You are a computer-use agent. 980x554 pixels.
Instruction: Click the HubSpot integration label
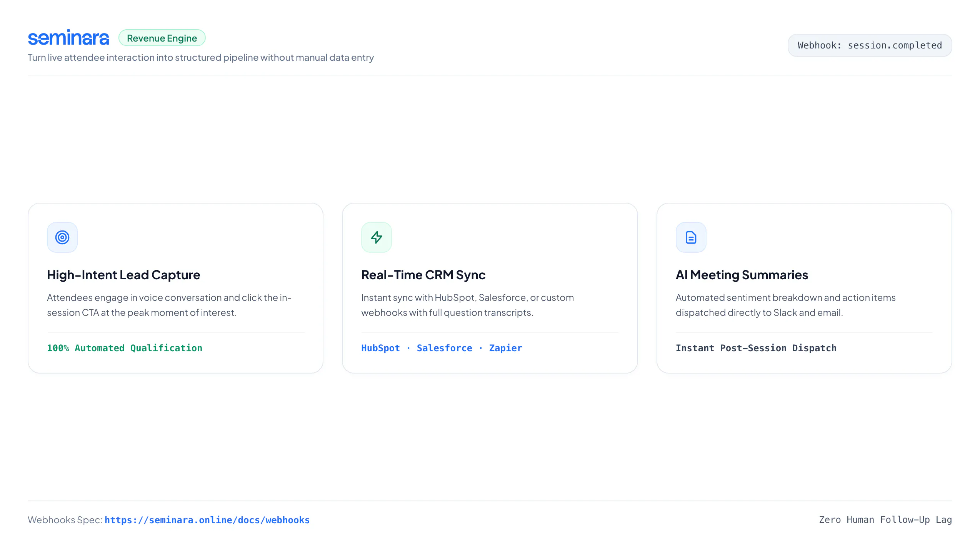(380, 348)
